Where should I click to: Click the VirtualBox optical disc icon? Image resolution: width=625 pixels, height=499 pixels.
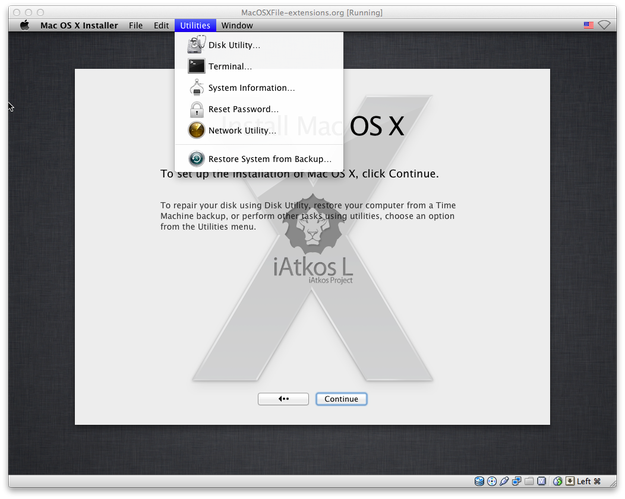492,481
